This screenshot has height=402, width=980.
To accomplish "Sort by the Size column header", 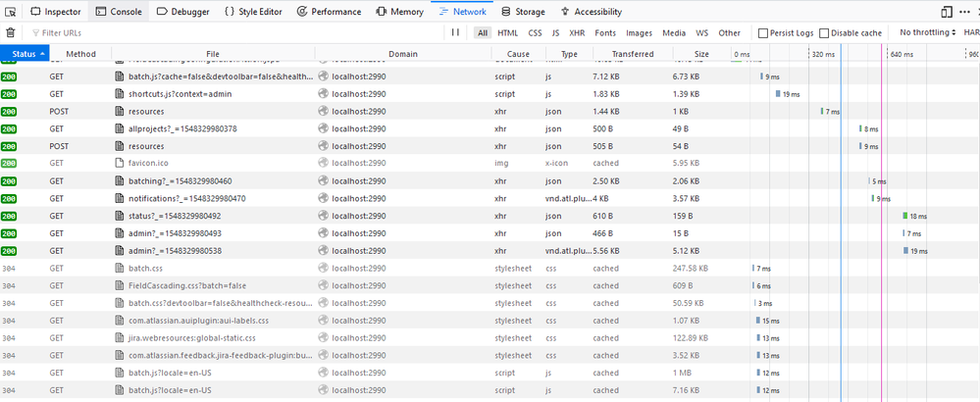I will (x=701, y=54).
